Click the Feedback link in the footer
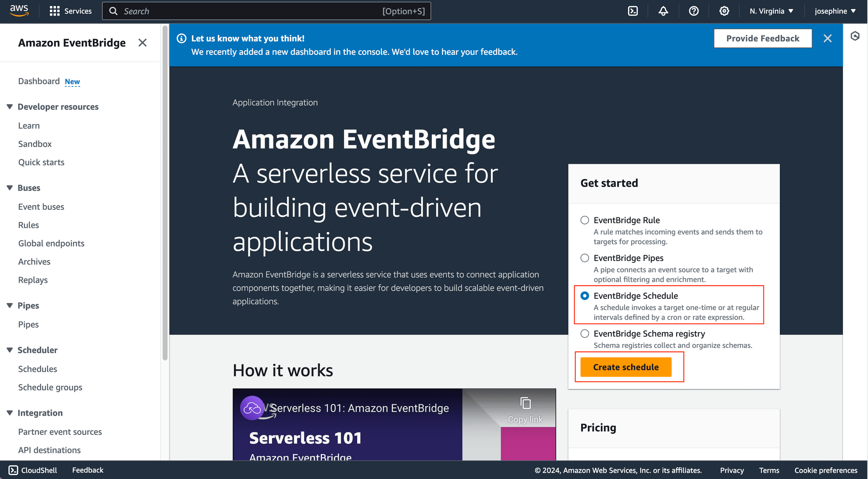Screen dimensions: 868x479 click(x=88, y=470)
